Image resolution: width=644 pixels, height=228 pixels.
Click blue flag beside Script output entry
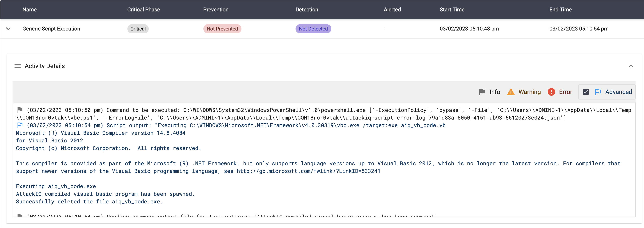coord(20,125)
